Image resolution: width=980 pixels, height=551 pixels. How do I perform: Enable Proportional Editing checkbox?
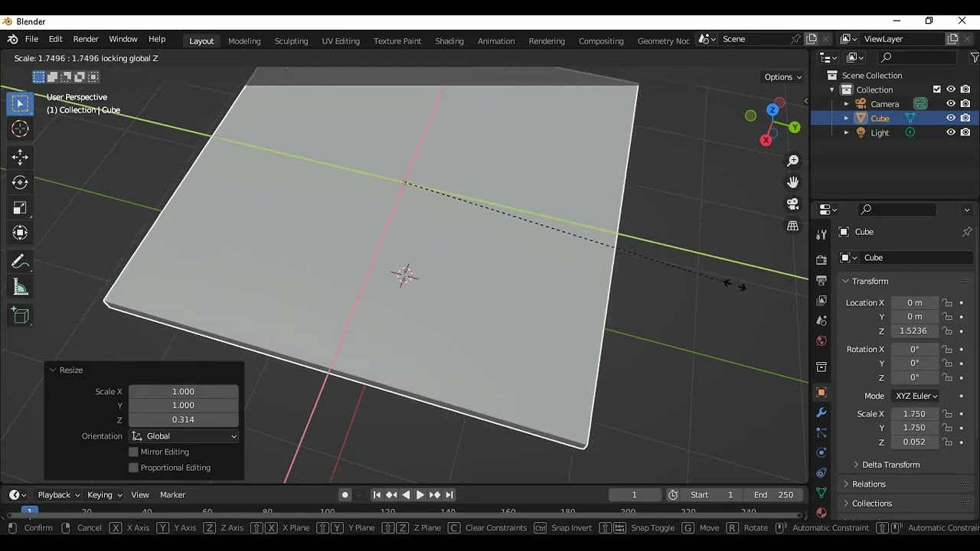(133, 468)
